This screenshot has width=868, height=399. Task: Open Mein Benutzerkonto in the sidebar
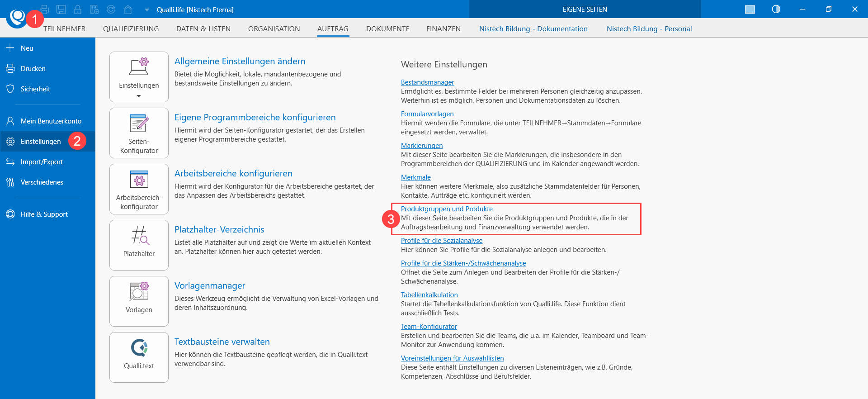click(x=47, y=121)
